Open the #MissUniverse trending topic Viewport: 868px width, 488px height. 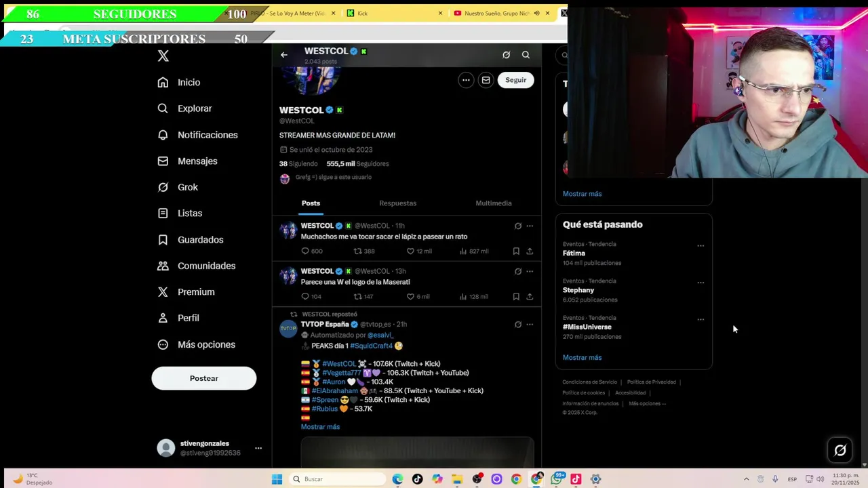click(x=587, y=327)
